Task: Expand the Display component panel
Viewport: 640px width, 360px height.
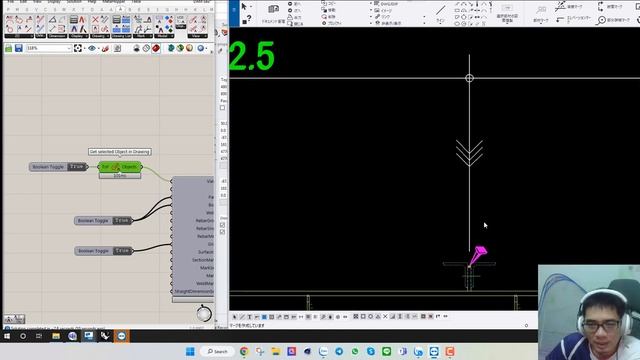Action: click(78, 36)
